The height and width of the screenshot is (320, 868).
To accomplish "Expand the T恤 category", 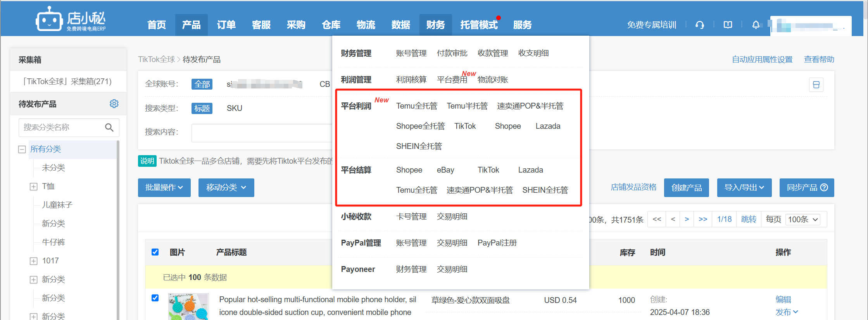I will coord(34,187).
